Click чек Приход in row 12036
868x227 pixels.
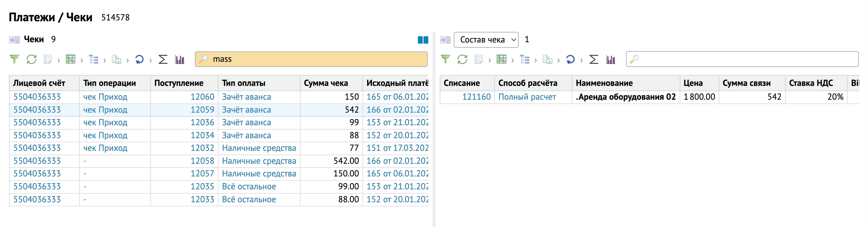tap(105, 122)
